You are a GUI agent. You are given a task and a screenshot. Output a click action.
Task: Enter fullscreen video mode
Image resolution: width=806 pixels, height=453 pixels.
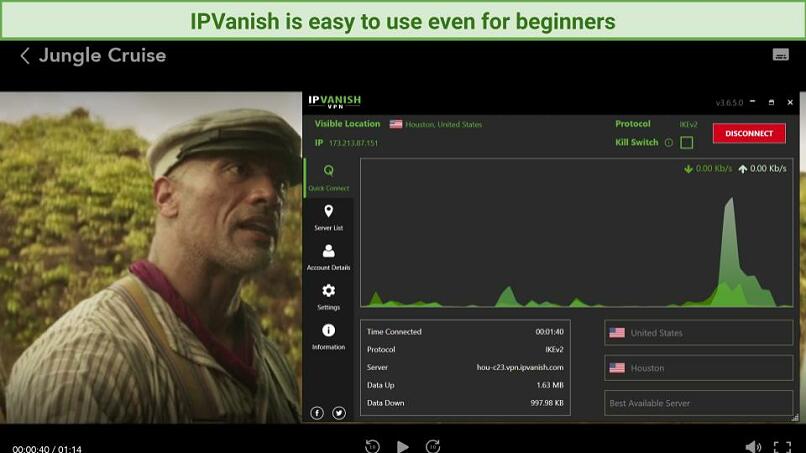click(782, 447)
